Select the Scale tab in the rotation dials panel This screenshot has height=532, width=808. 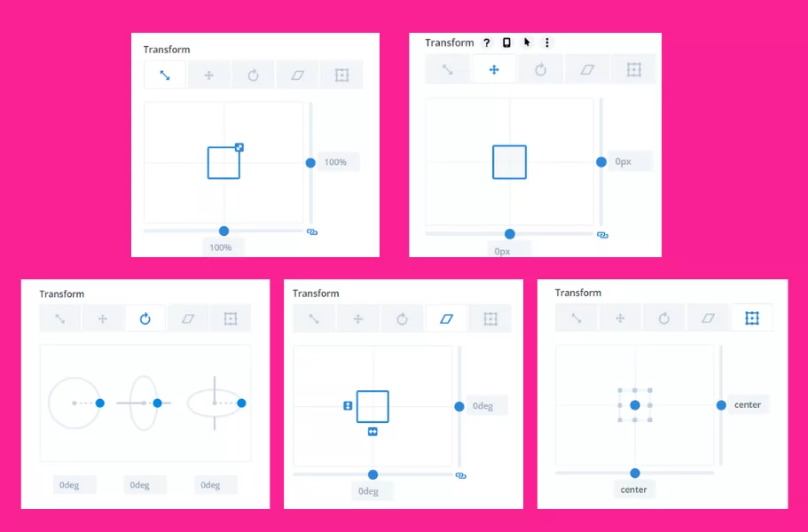[60, 319]
